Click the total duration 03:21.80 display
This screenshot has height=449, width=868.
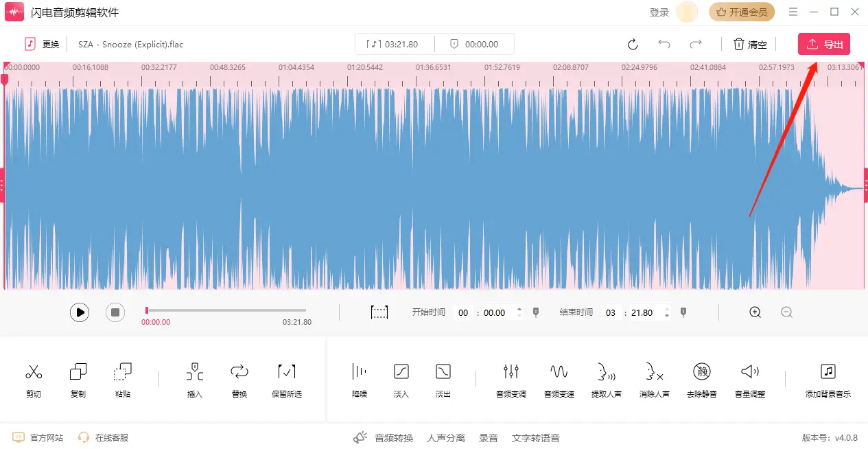click(x=395, y=44)
